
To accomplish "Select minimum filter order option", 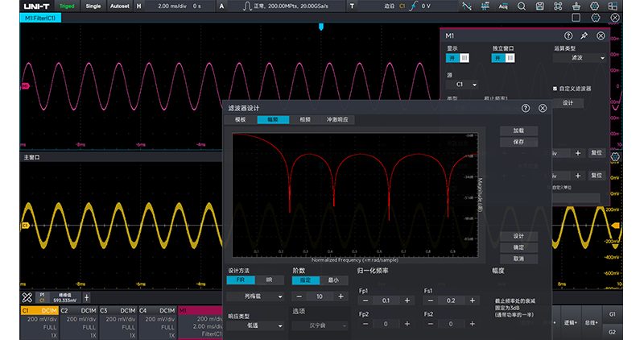I will pos(334,280).
